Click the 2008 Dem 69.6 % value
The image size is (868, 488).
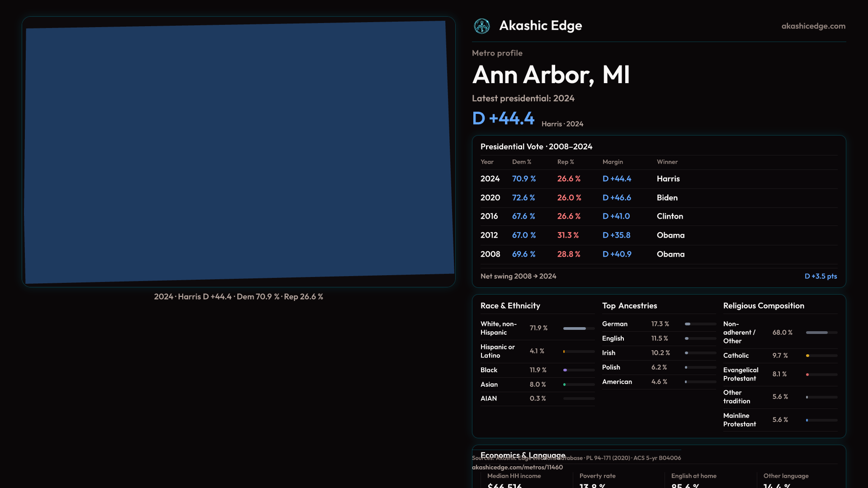coord(524,254)
